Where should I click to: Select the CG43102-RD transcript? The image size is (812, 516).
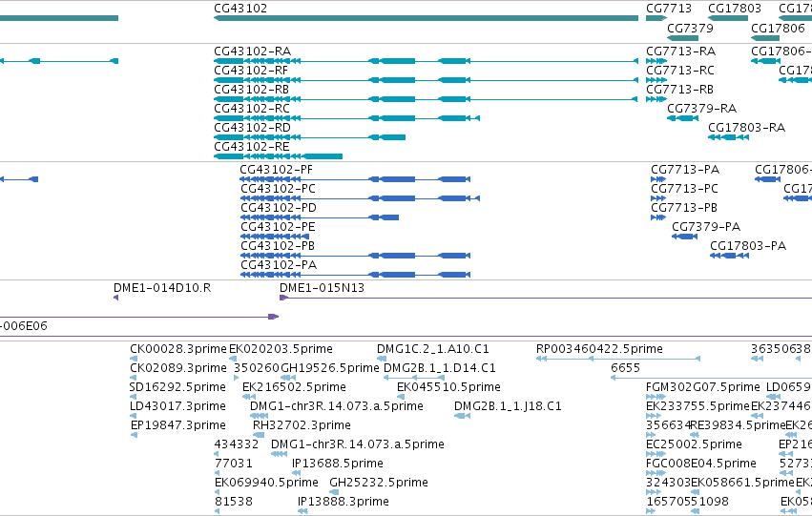309,137
